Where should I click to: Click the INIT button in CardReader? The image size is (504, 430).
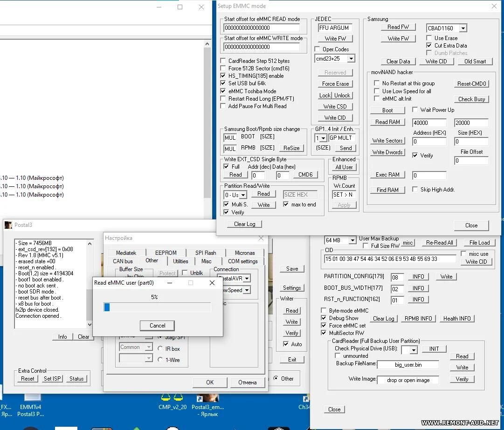pos(434,349)
